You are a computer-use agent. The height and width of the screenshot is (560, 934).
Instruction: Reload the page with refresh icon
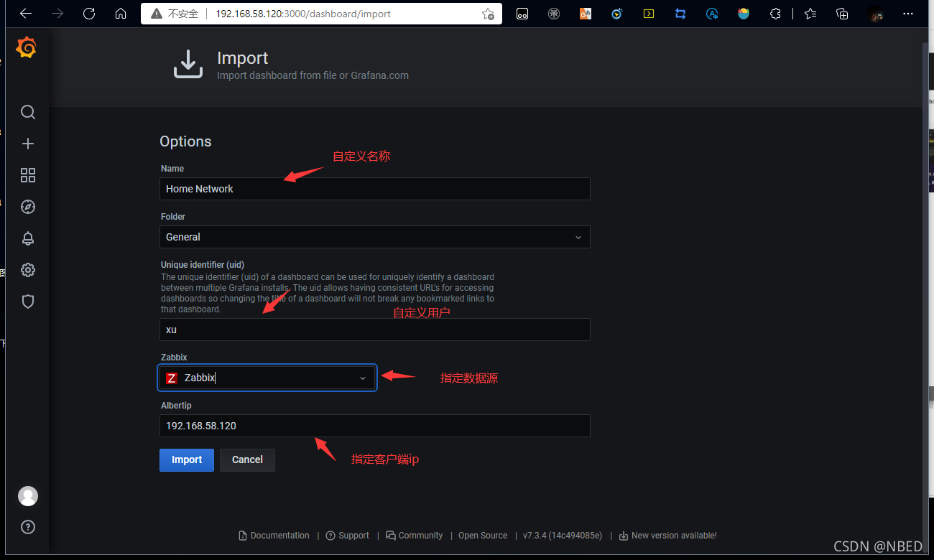click(x=89, y=14)
